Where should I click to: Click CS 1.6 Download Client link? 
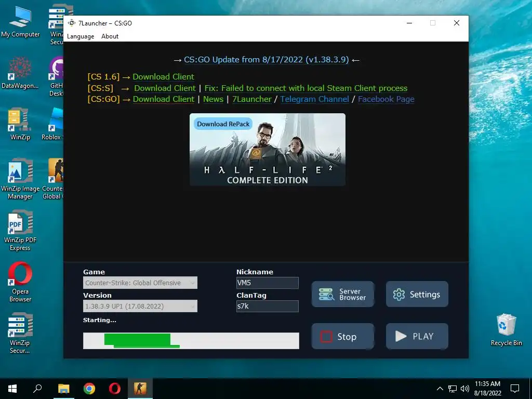tap(164, 77)
